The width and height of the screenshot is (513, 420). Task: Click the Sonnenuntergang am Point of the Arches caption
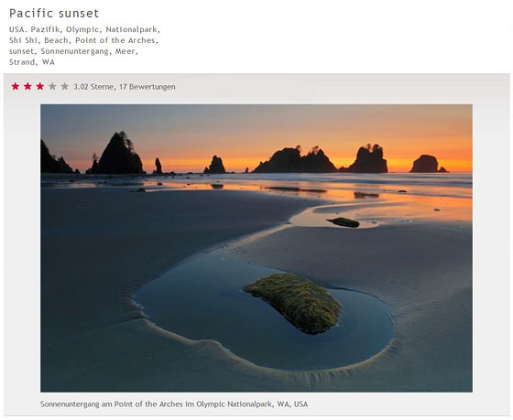click(x=174, y=404)
